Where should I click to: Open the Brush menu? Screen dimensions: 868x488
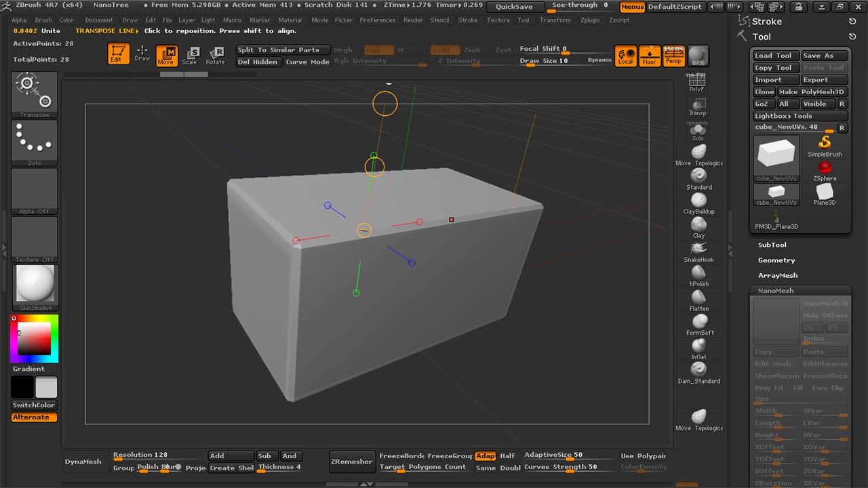(43, 20)
